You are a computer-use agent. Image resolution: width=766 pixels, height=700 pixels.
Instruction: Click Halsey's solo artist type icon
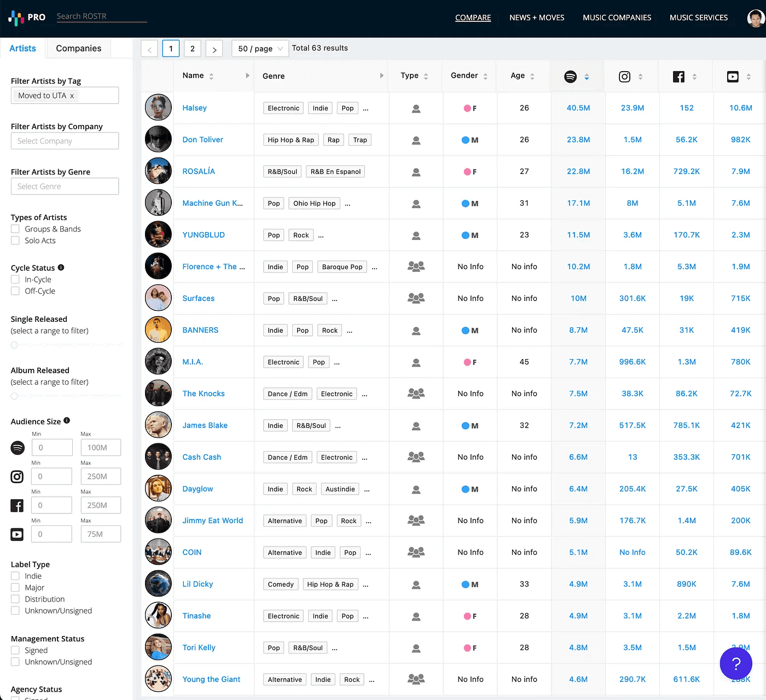coord(416,108)
